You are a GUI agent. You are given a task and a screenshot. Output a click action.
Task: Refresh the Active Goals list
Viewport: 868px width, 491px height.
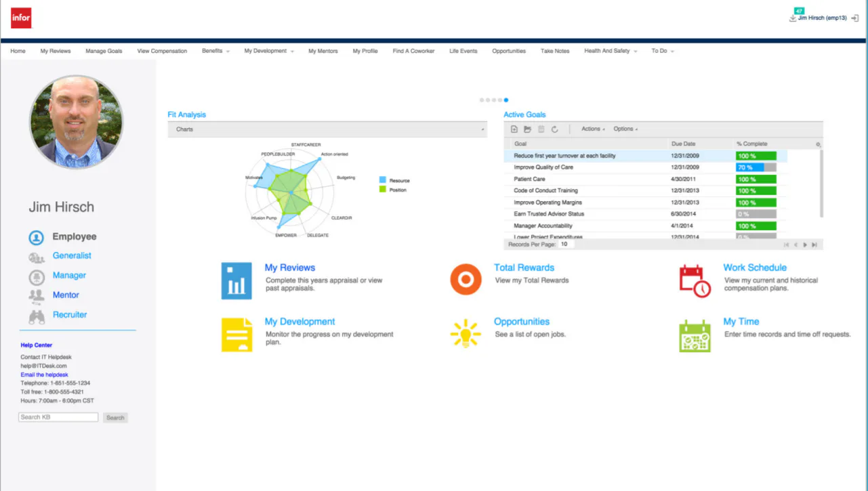[555, 129]
